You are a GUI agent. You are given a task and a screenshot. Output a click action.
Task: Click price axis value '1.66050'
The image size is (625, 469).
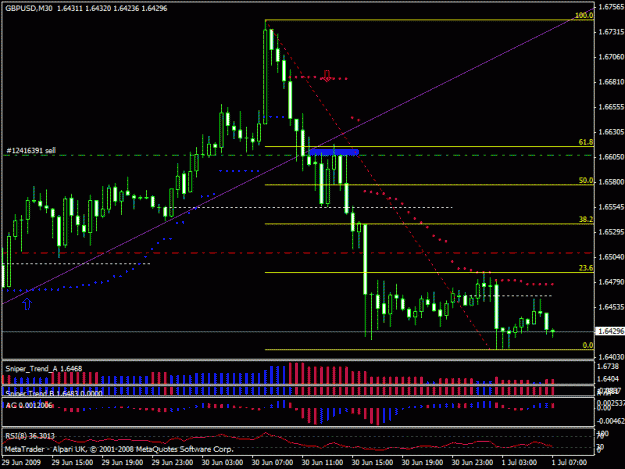(611, 157)
